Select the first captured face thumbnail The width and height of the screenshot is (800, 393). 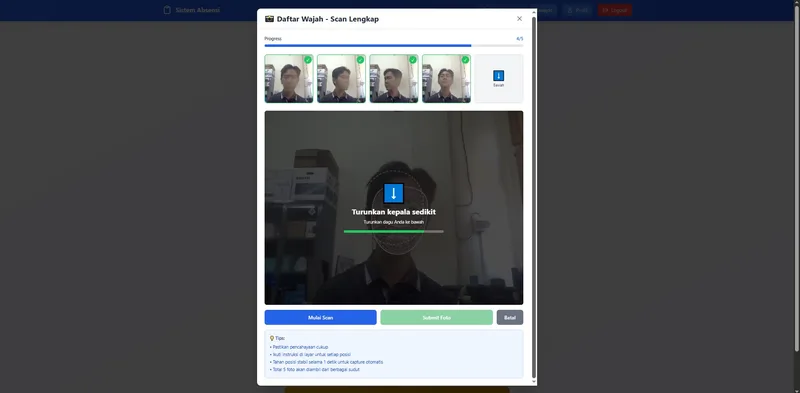coord(289,79)
